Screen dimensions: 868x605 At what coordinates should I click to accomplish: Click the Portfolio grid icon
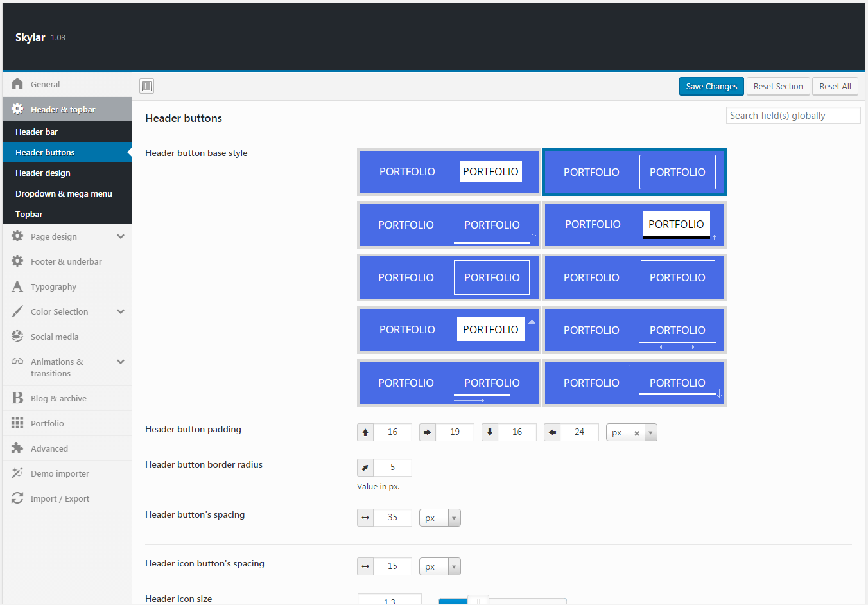click(x=17, y=423)
